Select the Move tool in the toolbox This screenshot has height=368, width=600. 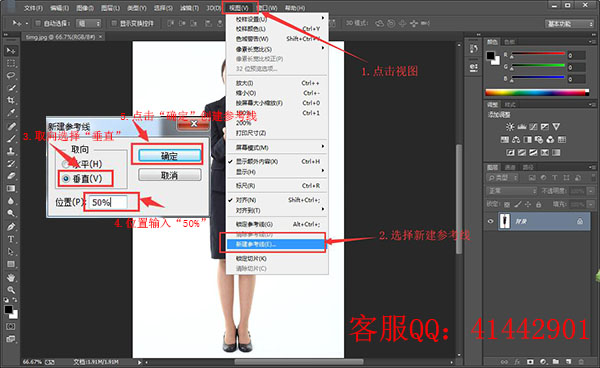click(x=11, y=50)
